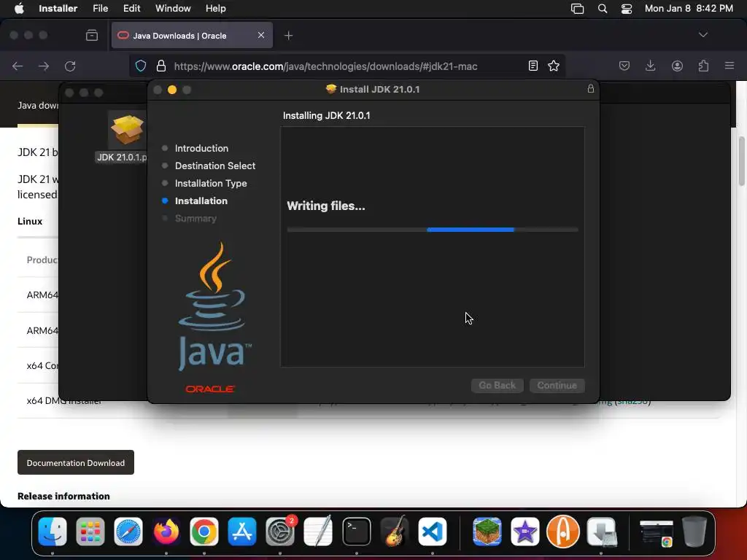747x560 pixels.
Task: Open Finder from the dock
Action: (x=53, y=532)
